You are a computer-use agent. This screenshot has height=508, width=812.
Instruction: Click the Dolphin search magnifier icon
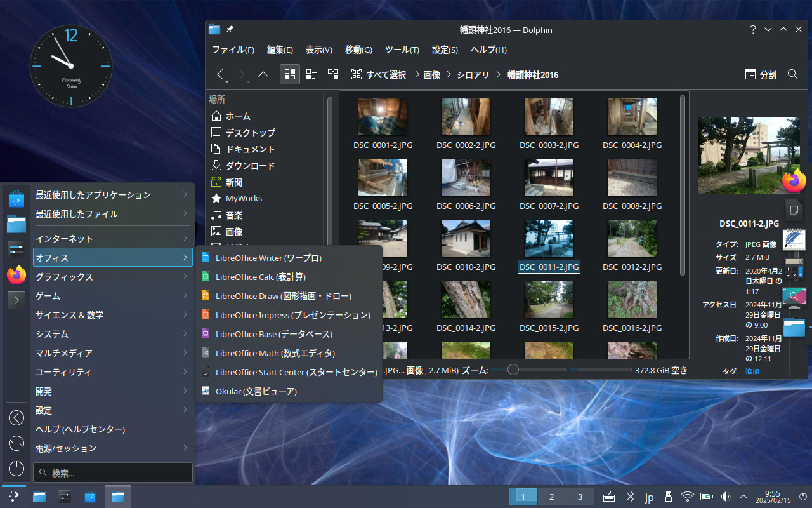click(792, 74)
